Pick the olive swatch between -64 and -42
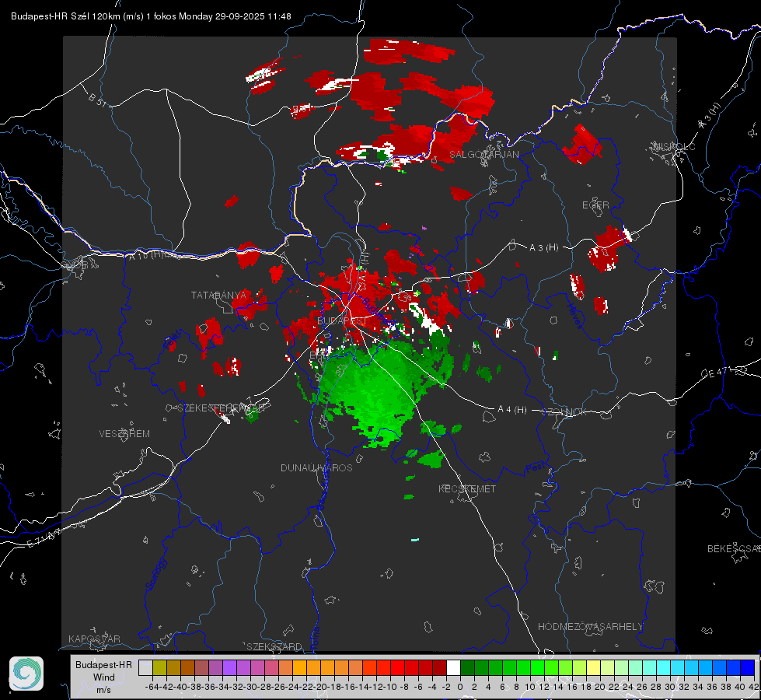Image resolution: width=761 pixels, height=700 pixels. point(159,667)
